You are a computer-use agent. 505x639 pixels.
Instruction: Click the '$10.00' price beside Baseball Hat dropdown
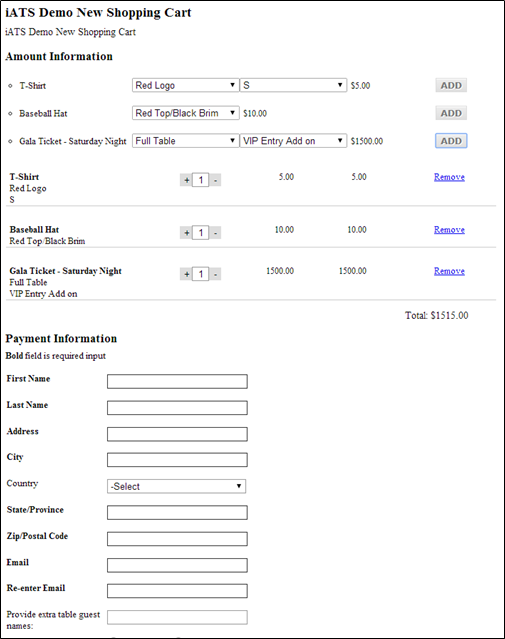255,113
